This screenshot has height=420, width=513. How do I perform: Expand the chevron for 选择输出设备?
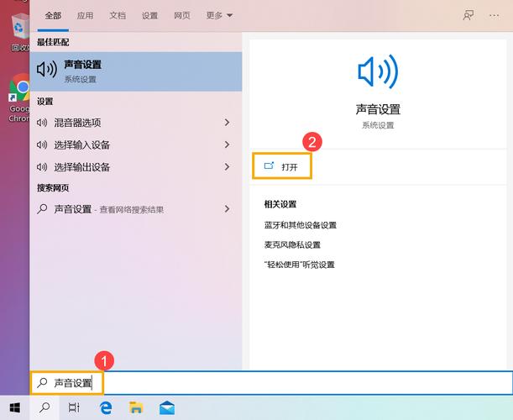point(227,166)
